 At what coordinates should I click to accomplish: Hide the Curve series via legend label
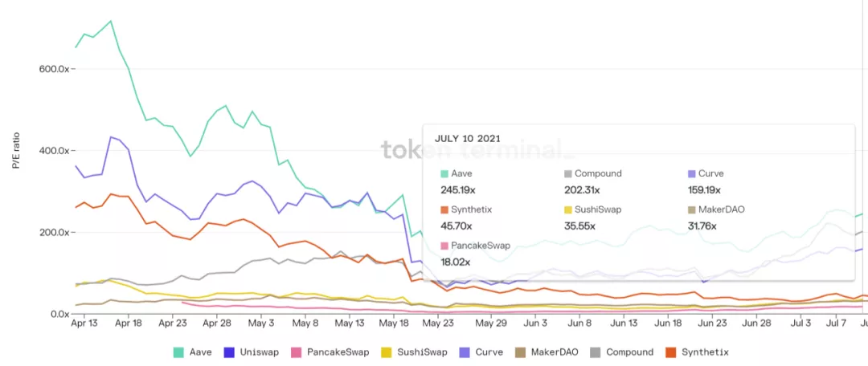(x=490, y=352)
